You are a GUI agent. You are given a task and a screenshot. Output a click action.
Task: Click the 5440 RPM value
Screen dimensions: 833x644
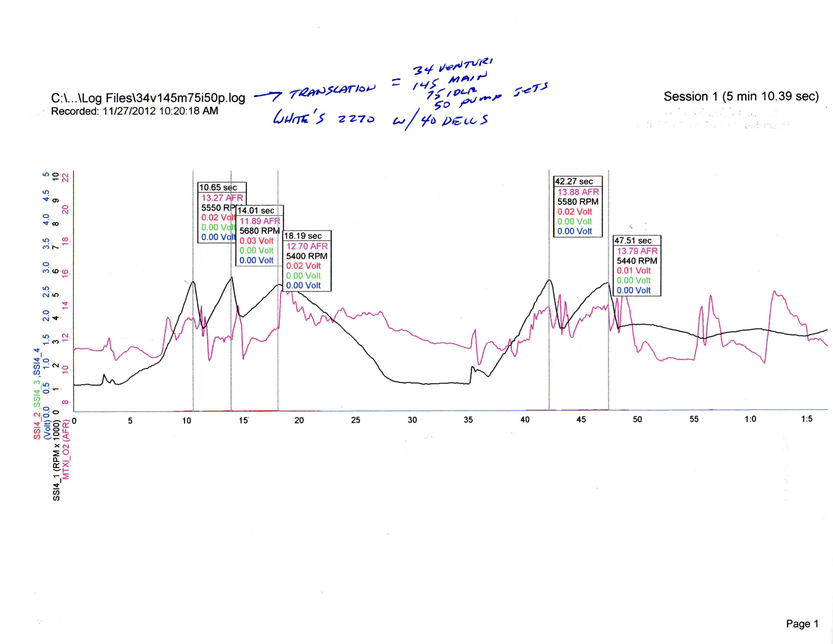coord(637,261)
